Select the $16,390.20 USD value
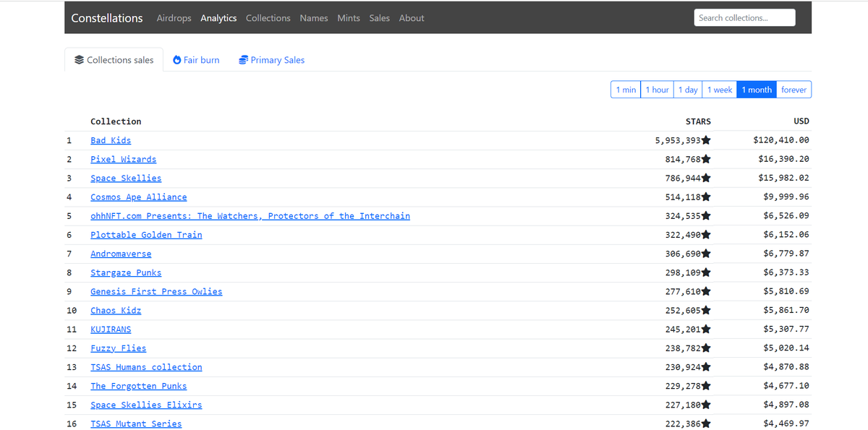868x430 pixels. (784, 159)
